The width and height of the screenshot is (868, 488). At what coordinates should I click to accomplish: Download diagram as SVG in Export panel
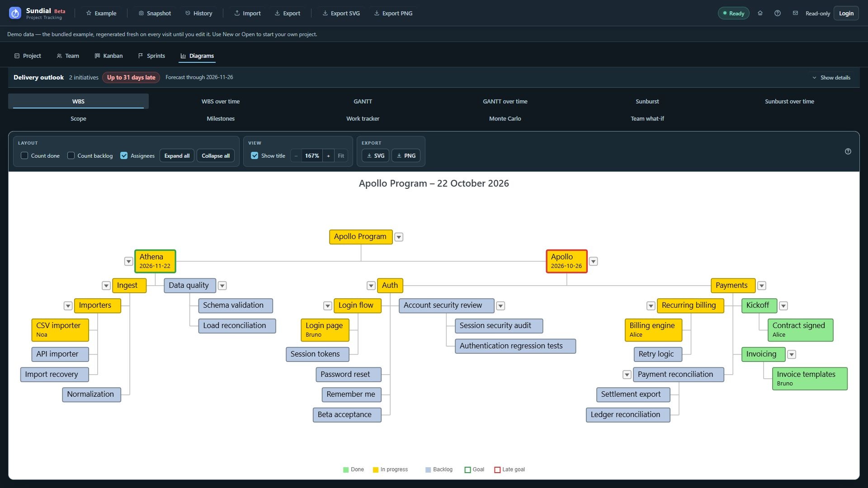click(375, 155)
